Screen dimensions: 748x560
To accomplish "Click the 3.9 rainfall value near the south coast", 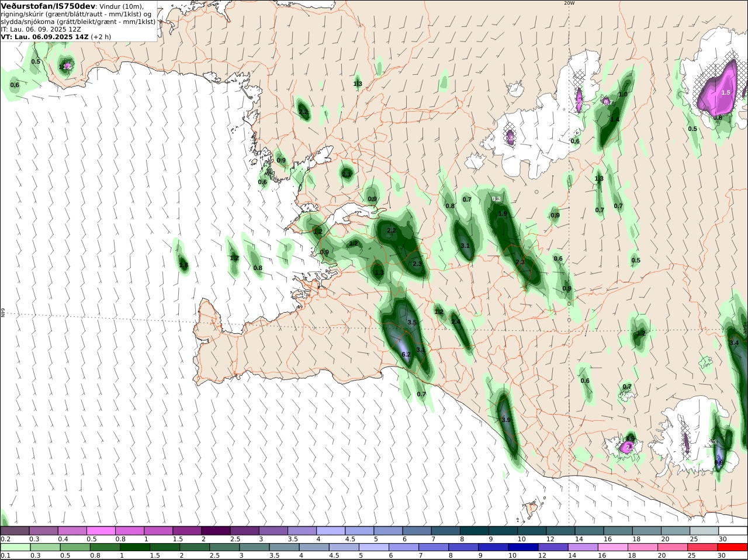I will (506, 420).
